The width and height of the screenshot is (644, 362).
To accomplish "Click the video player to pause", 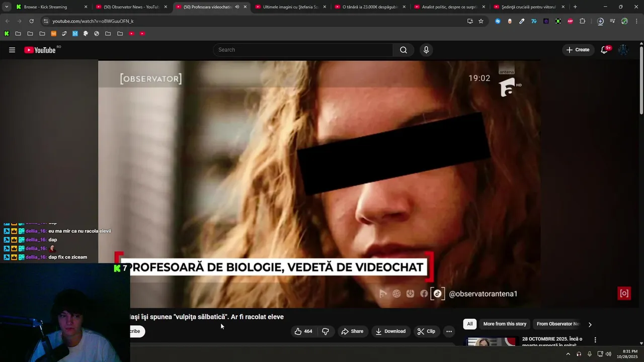I will point(319,184).
